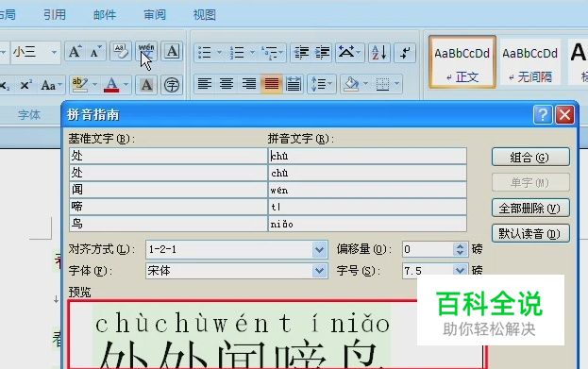This screenshot has height=369, width=588.
Task: Apply superscript formatting
Action: 25,85
